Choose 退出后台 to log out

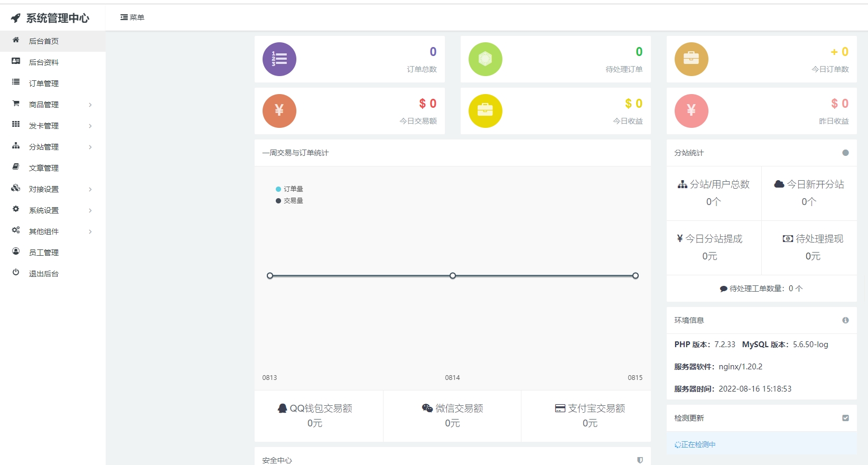pyautogui.click(x=53, y=274)
